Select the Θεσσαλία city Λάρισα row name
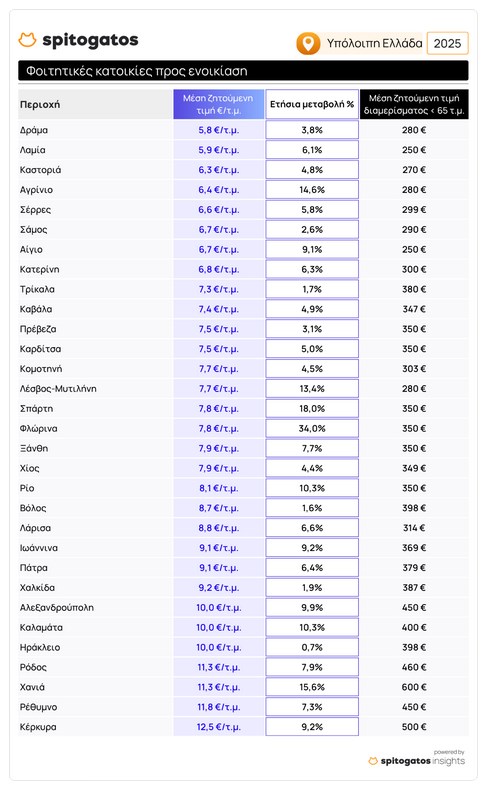This screenshot has height=791, width=486. (35, 528)
